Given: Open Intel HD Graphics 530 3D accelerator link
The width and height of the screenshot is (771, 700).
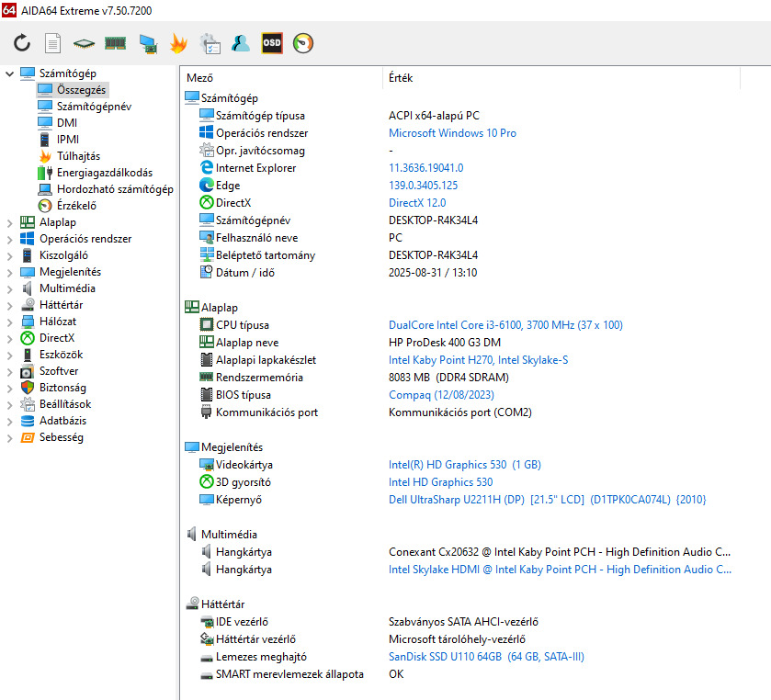Looking at the screenshot, I should coord(440,482).
